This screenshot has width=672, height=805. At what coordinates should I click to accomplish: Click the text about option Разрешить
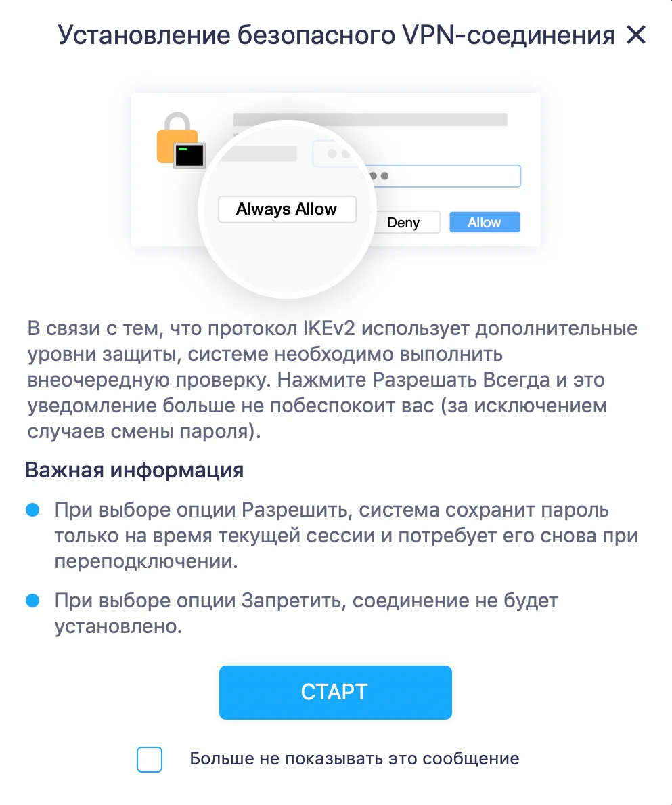point(346,536)
